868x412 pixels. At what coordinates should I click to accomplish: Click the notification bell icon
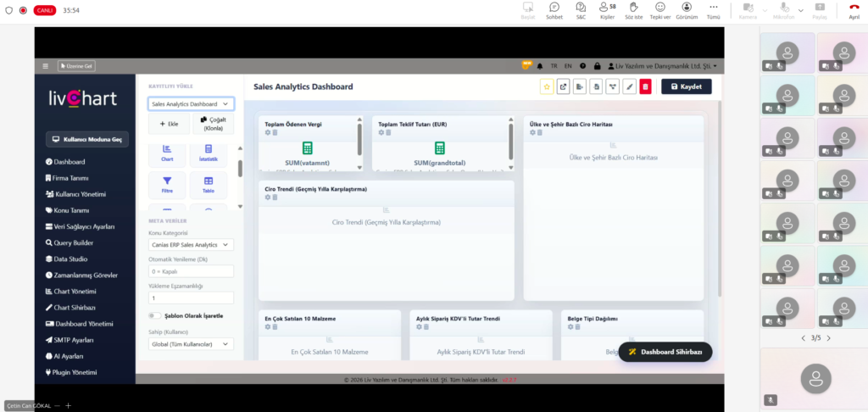[540, 66]
